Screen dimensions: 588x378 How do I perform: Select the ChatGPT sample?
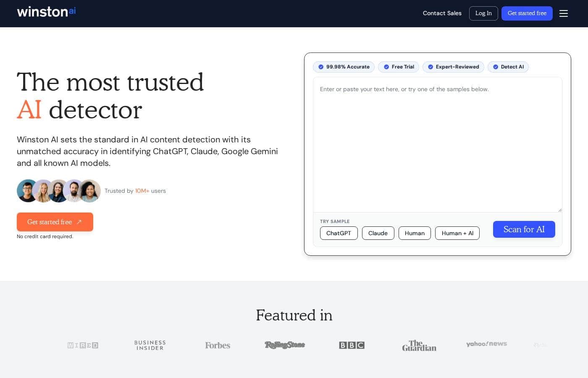(x=339, y=233)
